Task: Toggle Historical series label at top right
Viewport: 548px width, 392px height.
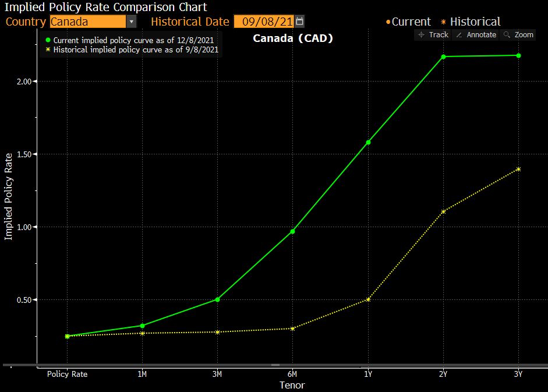Action: (x=475, y=22)
